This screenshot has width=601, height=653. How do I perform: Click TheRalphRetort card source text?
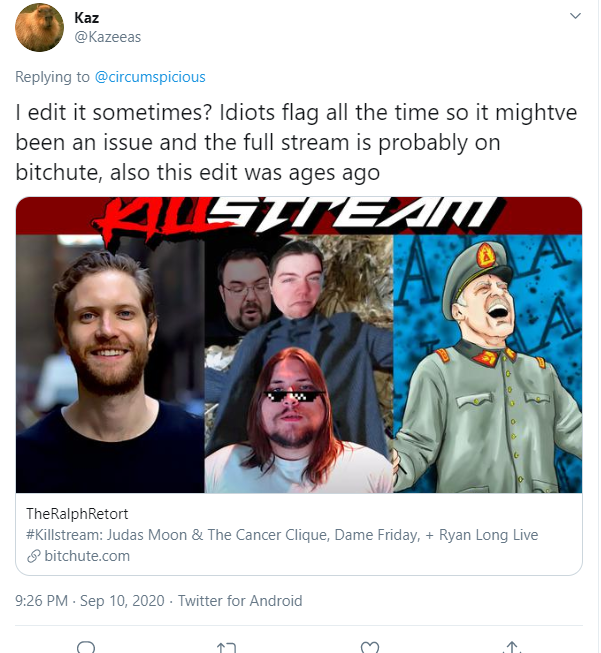click(77, 514)
